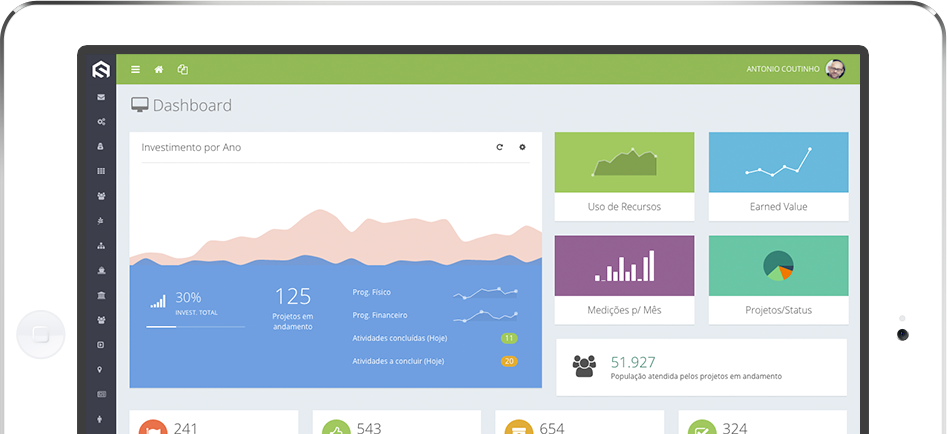Select the sitemap hierarchy icon in sidebar
This screenshot has width=947, height=434.
pyautogui.click(x=101, y=246)
